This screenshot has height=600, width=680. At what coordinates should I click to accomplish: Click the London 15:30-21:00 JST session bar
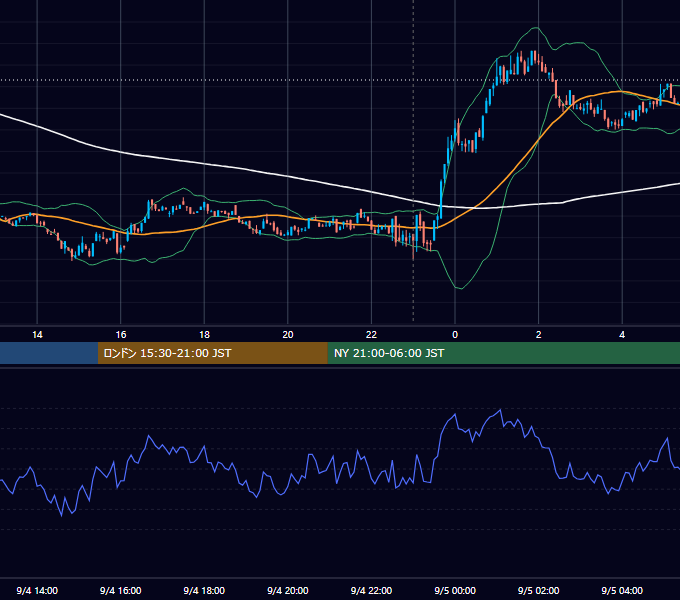coord(212,353)
